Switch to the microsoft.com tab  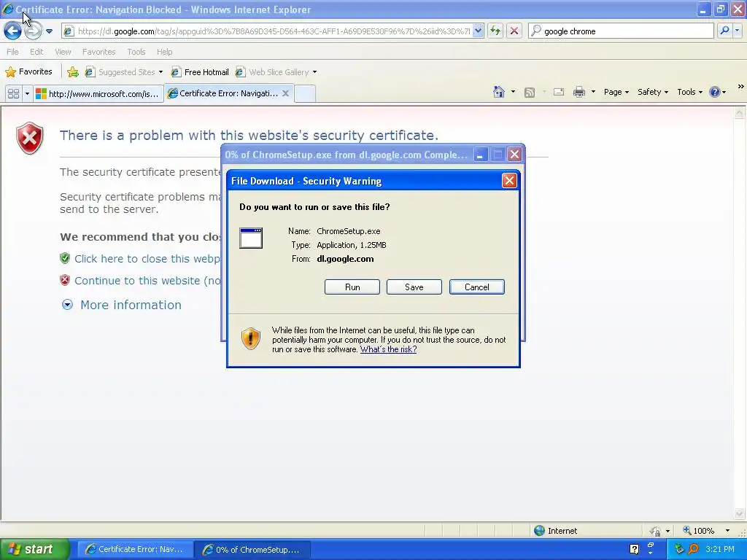click(x=98, y=94)
